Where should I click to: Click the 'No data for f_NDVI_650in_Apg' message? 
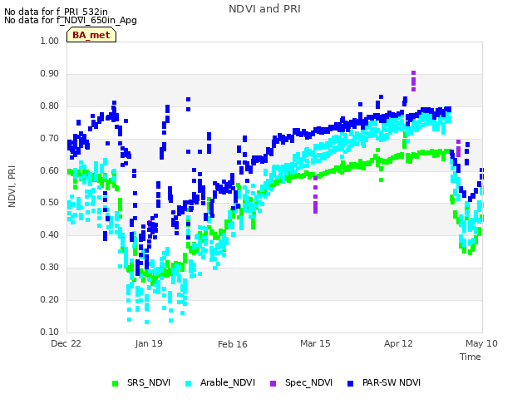(71, 20)
